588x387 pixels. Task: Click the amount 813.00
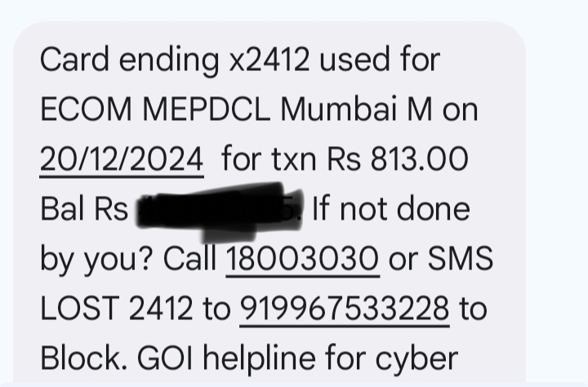[419, 159]
